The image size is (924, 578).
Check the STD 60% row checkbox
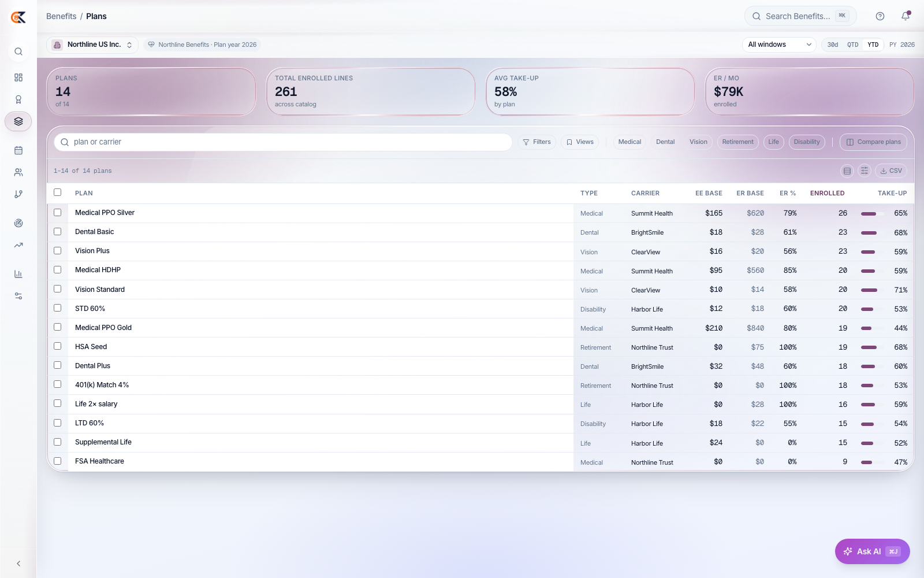click(x=57, y=308)
